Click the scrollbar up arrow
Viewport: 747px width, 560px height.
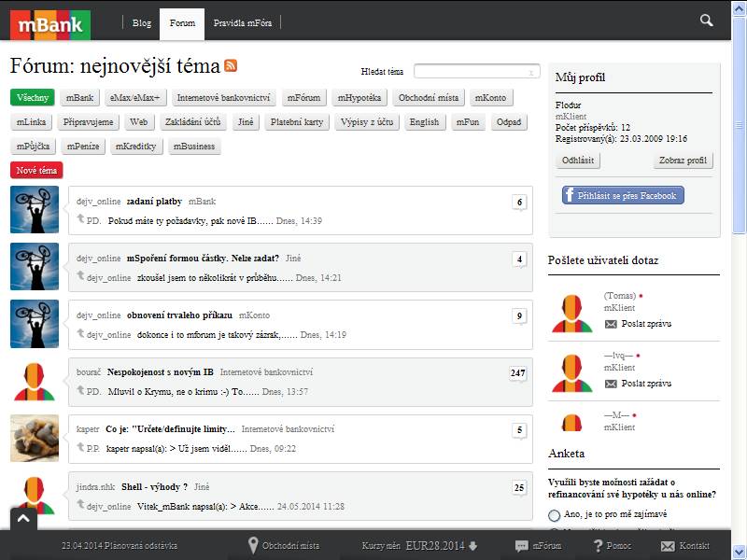(x=739, y=8)
